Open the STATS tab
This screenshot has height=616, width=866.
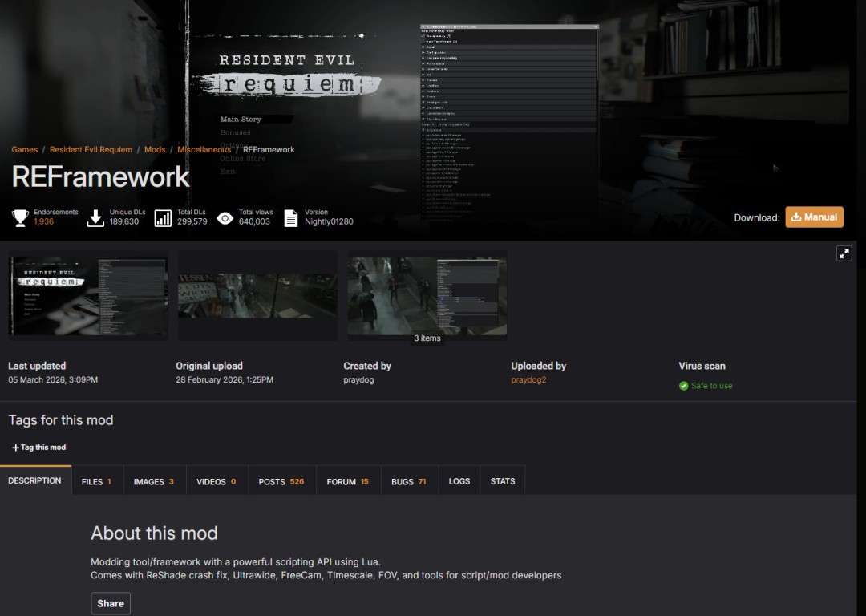[x=503, y=482]
